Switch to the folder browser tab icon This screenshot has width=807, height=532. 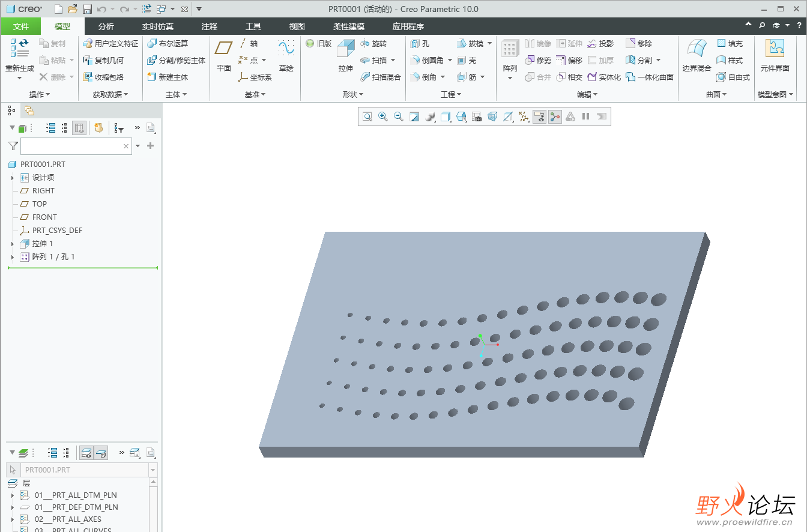(29, 110)
